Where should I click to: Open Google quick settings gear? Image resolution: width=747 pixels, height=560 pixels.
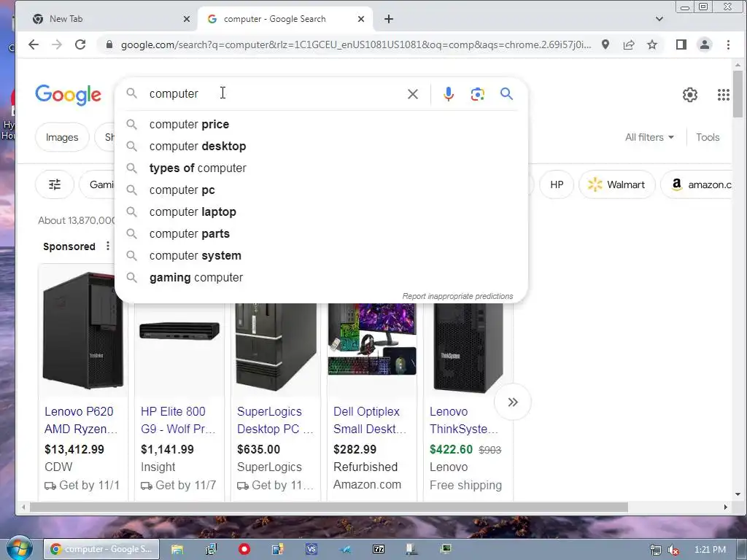690,95
